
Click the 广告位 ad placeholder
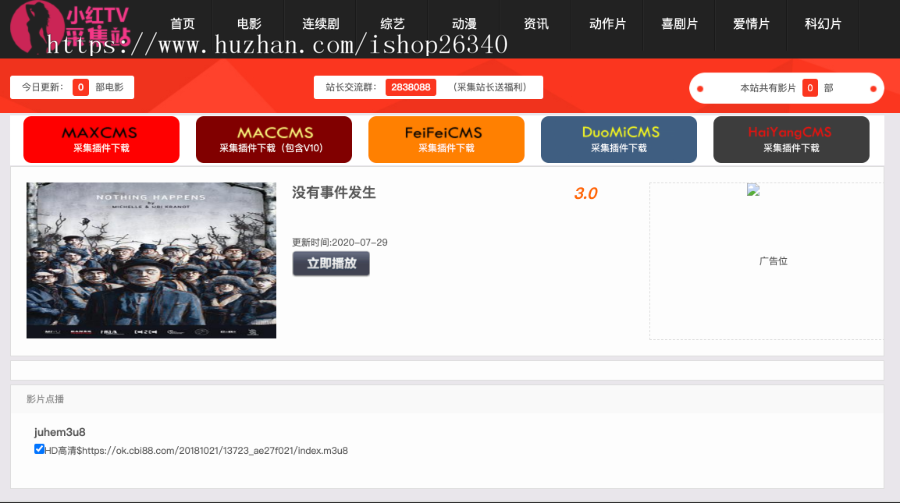pyautogui.click(x=773, y=261)
